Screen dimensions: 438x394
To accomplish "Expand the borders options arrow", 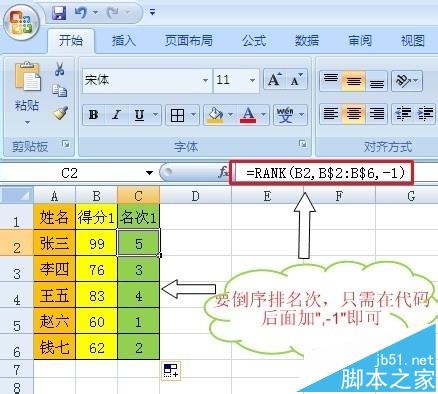I will point(193,115).
